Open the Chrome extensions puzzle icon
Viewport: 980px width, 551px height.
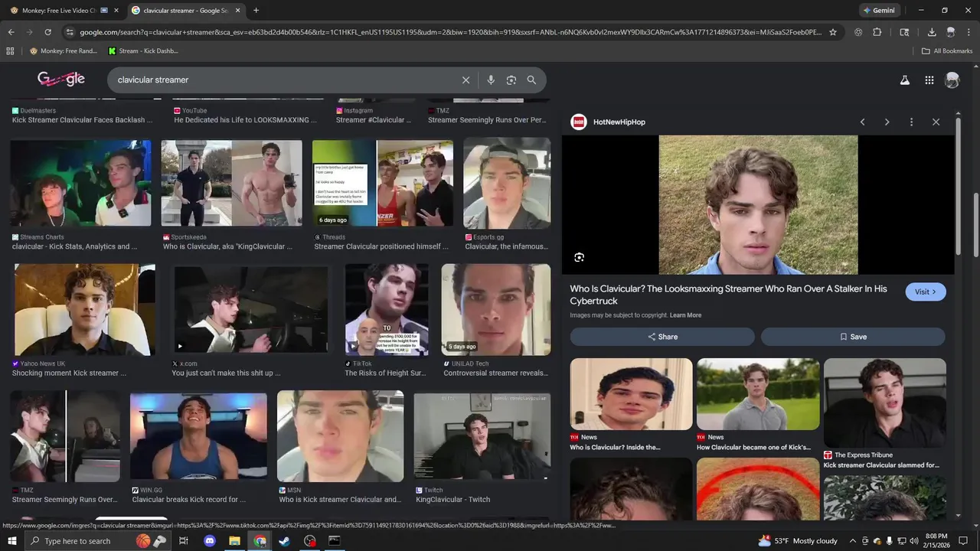click(877, 32)
